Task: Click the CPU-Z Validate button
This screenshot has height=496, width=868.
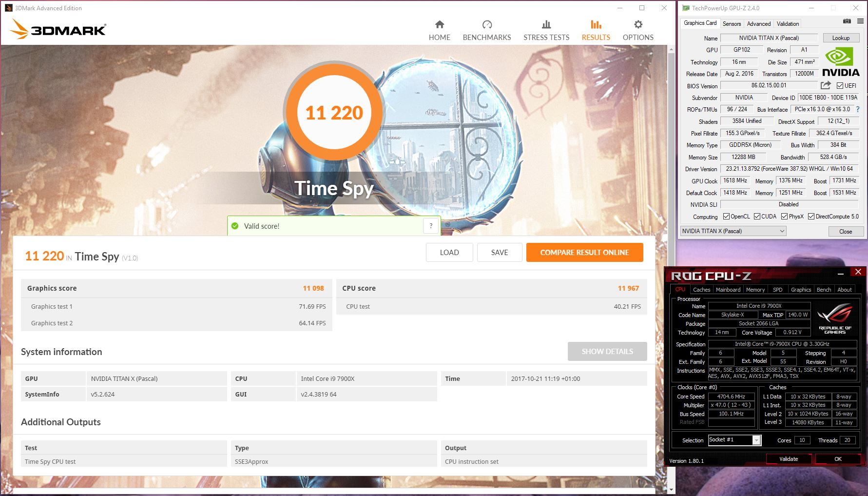Action: [789, 459]
